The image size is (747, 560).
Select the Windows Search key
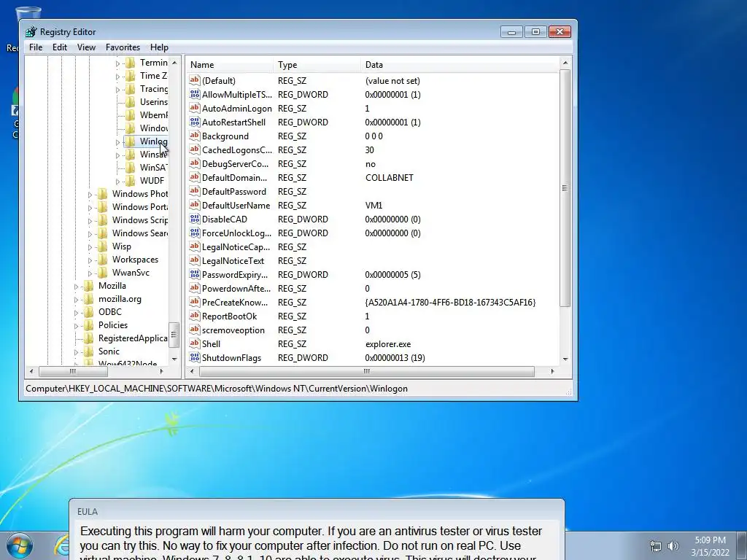coord(139,233)
